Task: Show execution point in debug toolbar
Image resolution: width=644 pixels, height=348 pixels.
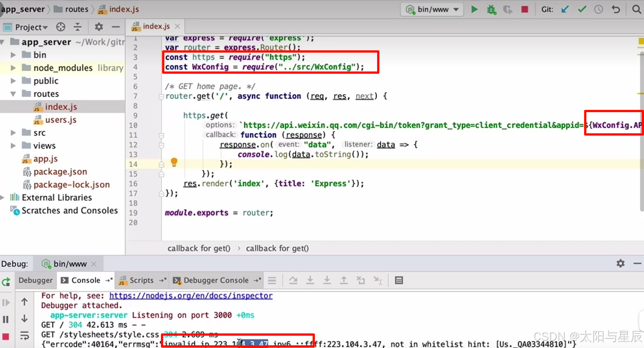Action: click(x=272, y=281)
